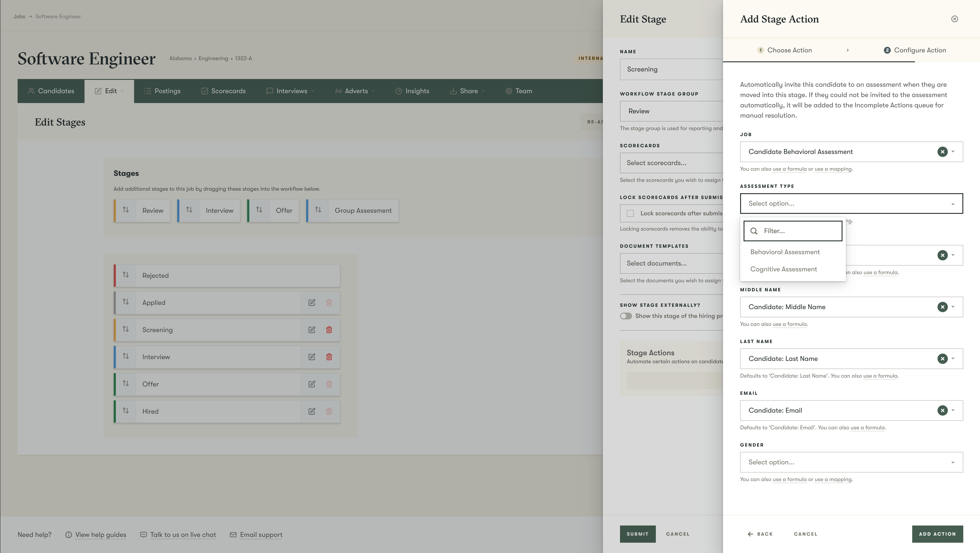The image size is (980, 553).
Task: Toggle Show stage externally switch
Action: point(626,316)
